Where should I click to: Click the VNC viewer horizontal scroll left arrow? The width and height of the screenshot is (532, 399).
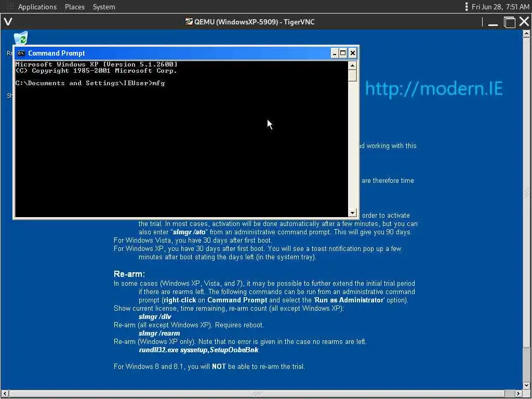[x=4, y=393]
